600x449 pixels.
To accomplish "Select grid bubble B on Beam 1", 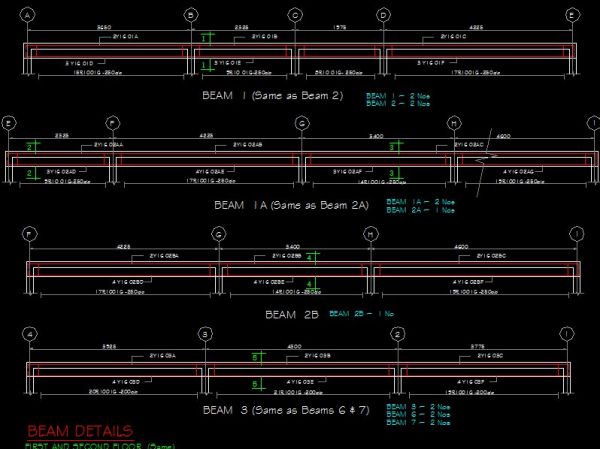I will 191,15.
